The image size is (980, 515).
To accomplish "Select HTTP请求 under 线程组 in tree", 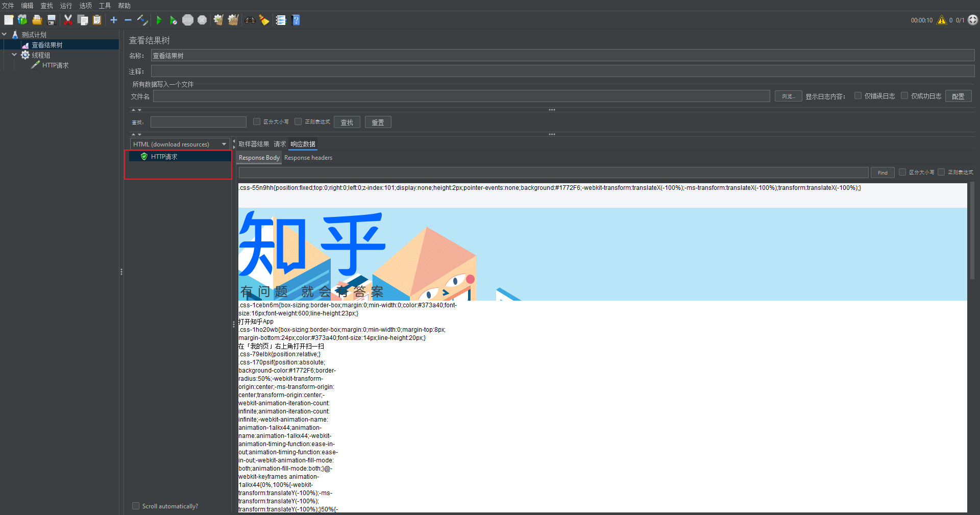I will coord(55,65).
